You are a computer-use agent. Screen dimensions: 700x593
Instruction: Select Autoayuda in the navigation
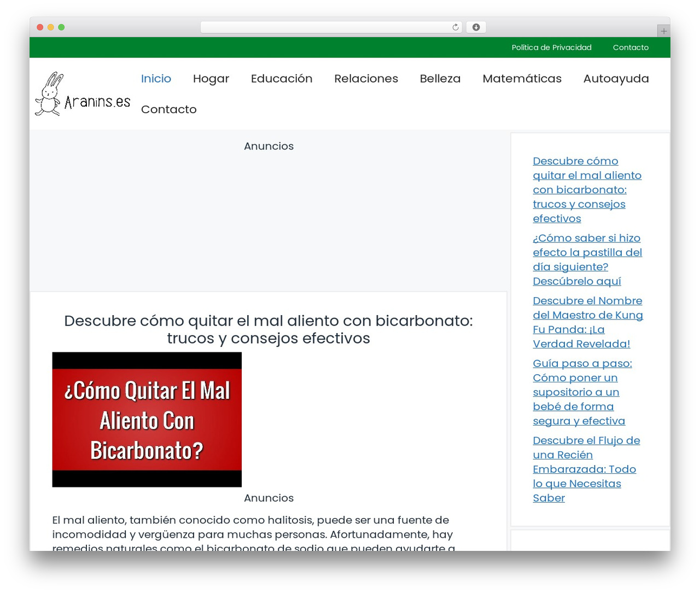tap(616, 79)
